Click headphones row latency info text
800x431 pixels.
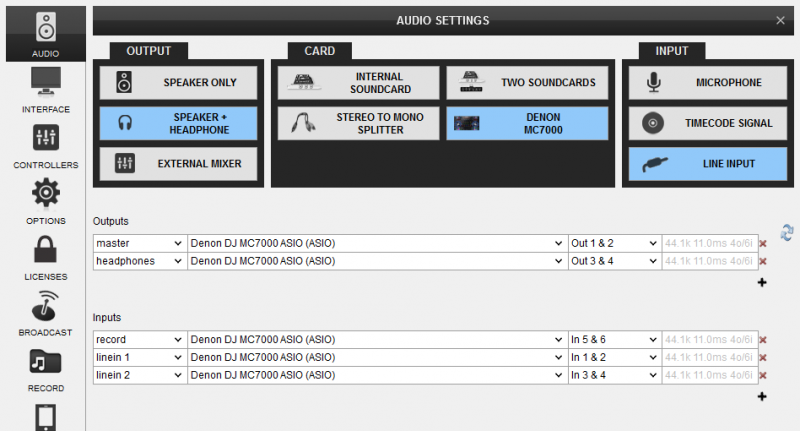pos(709,261)
